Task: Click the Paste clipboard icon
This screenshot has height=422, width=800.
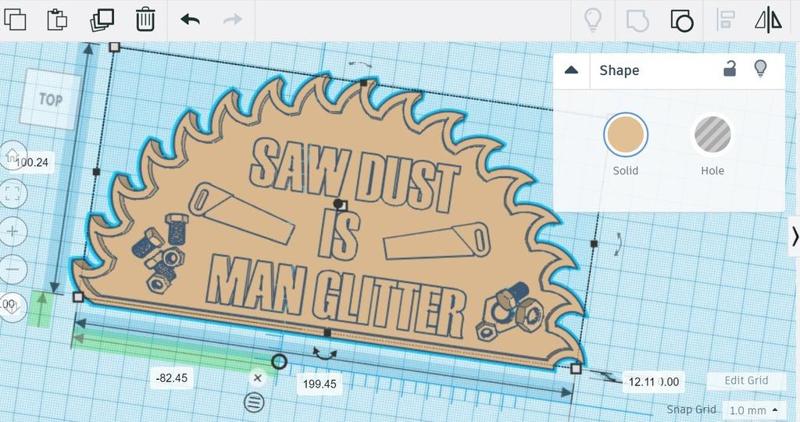Action: [57, 19]
